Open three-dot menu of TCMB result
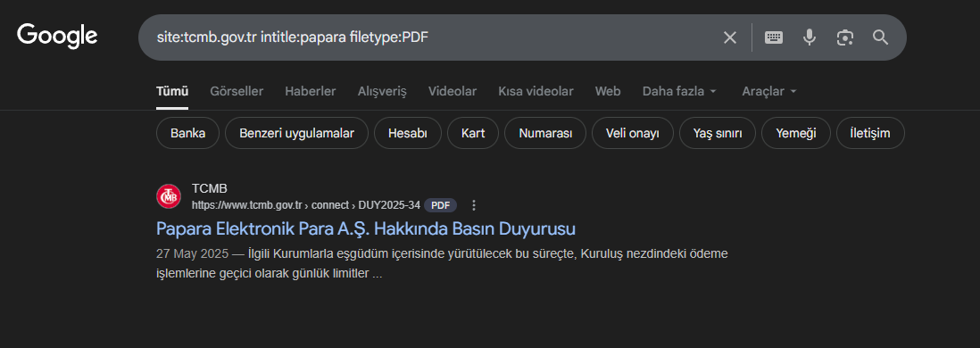Screen dimensions: 980x348 click(474, 205)
